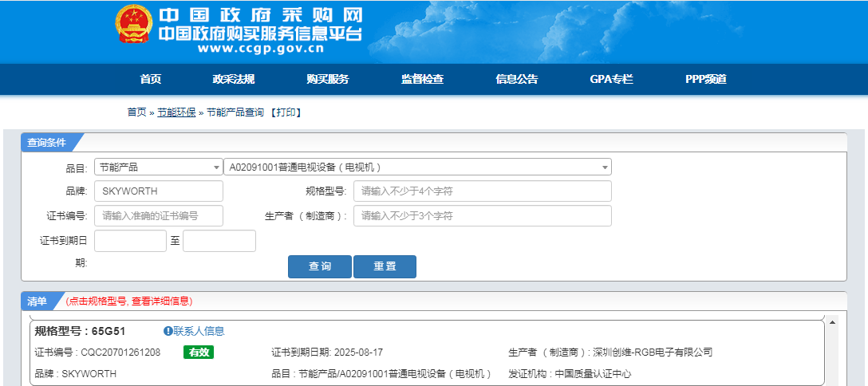Open the 首页 navigation menu item

coord(151,79)
